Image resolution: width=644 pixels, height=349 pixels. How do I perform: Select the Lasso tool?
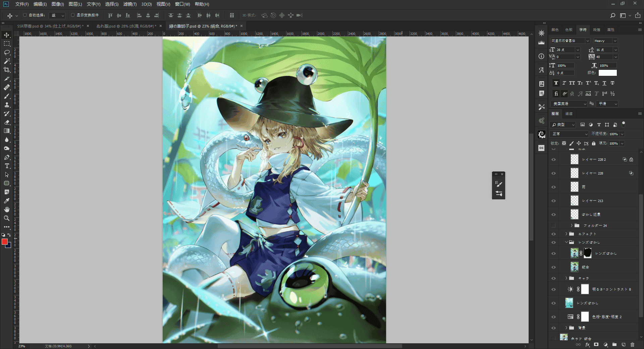coord(7,52)
